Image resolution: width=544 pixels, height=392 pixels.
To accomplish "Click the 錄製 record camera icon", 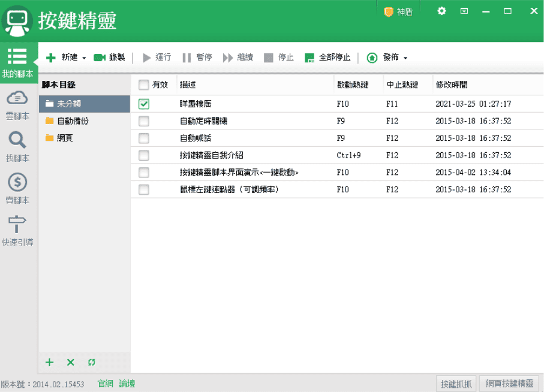I will tap(100, 58).
